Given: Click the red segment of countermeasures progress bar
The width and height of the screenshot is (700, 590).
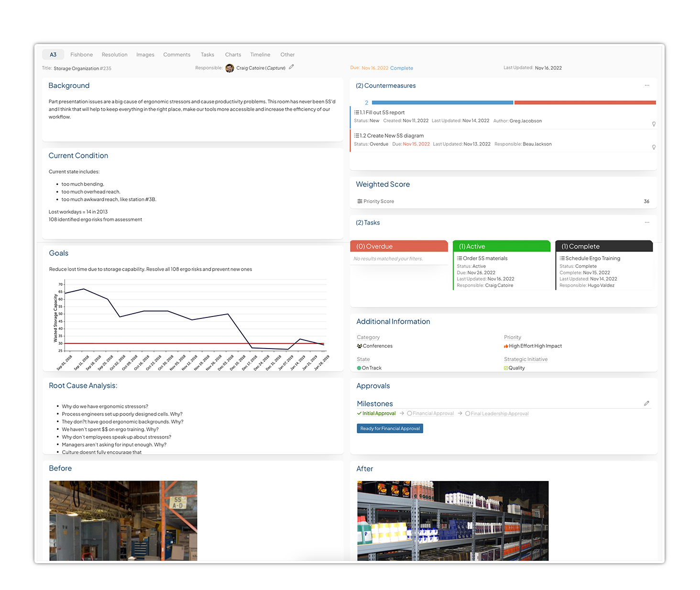Looking at the screenshot, I should point(585,102).
